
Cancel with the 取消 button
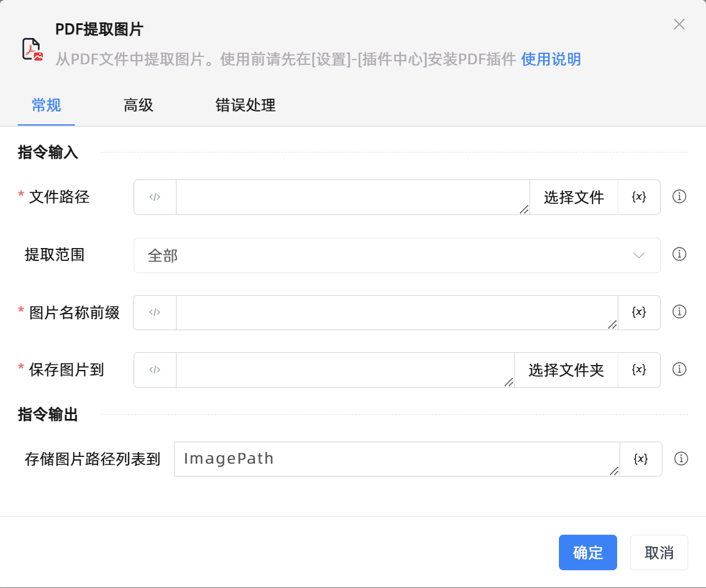point(659,552)
